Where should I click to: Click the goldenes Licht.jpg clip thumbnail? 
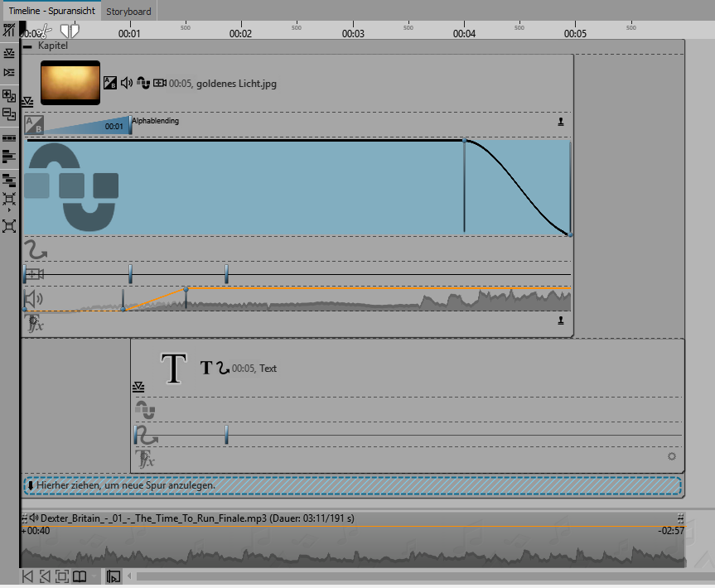click(70, 83)
